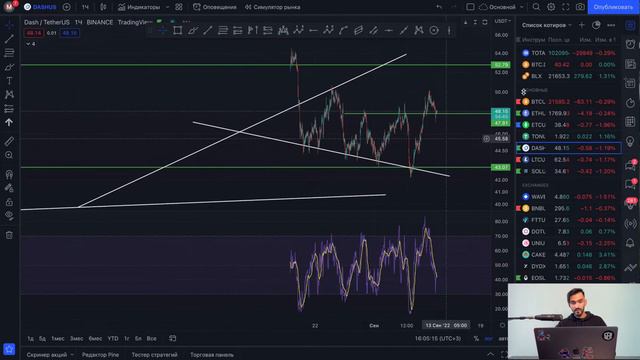Open the USDT currency dropdown
The width and height of the screenshot is (640, 360).
click(503, 21)
